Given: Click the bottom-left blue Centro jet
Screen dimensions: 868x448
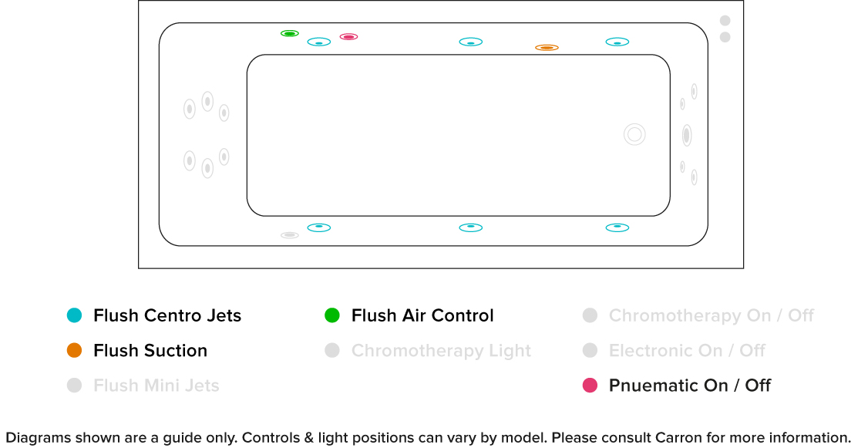Looking at the screenshot, I should (319, 227).
